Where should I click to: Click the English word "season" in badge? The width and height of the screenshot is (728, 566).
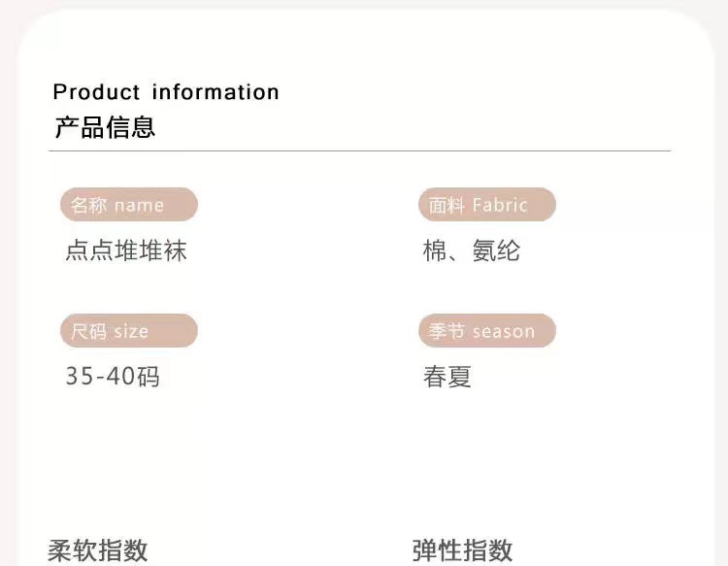click(504, 331)
